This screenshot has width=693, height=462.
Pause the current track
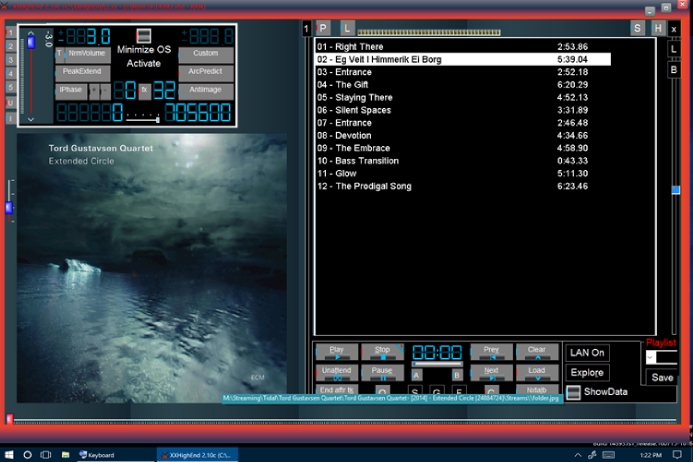pos(382,373)
